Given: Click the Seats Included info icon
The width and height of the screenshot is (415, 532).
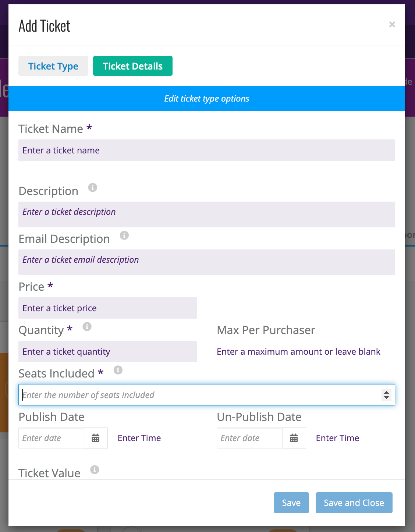Looking at the screenshot, I should (x=118, y=370).
